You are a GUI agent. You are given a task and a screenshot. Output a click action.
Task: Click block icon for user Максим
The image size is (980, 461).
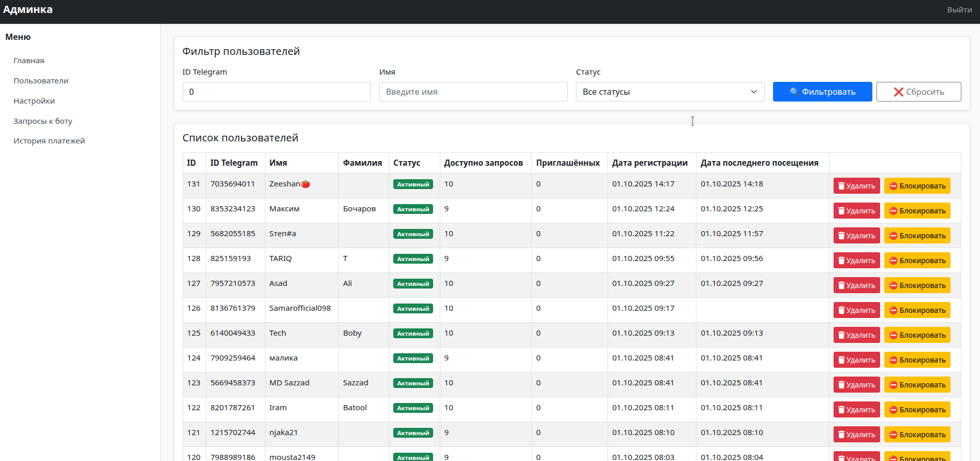coord(893,211)
